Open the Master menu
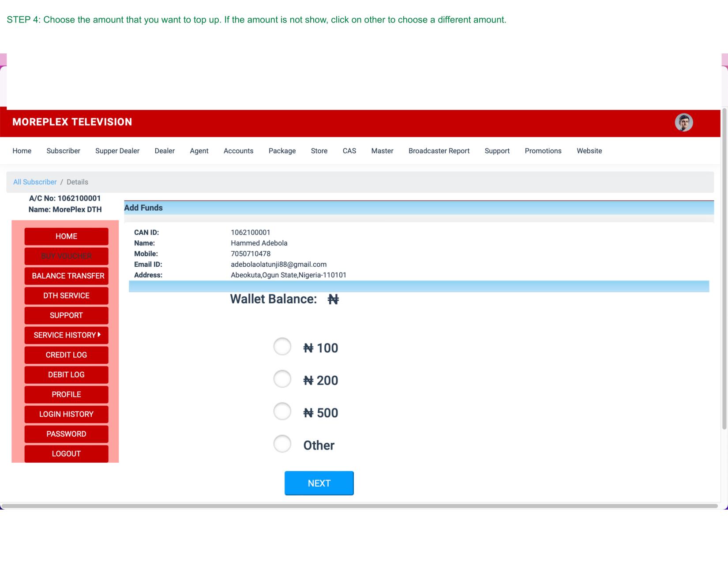This screenshot has width=728, height=563. click(382, 151)
